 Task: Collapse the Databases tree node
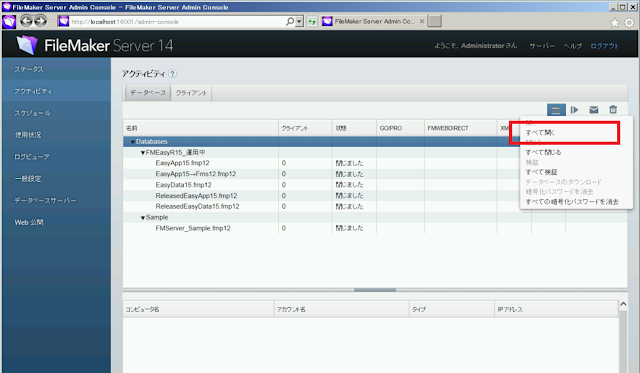pos(133,142)
